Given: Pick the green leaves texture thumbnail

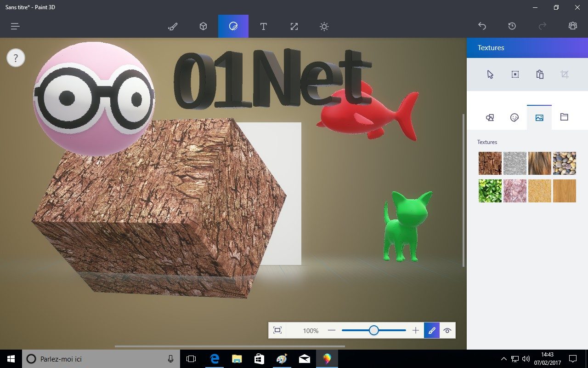Looking at the screenshot, I should pyautogui.click(x=490, y=191).
